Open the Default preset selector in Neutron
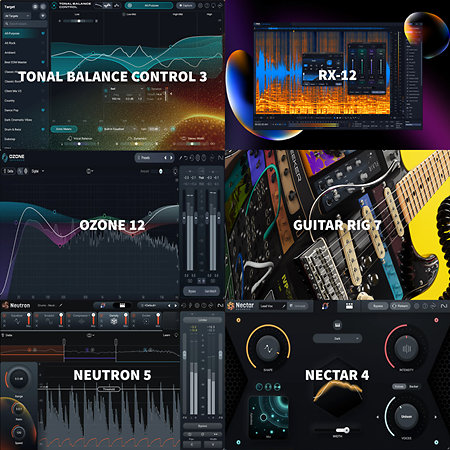Screen dimensions: 450x450 point(152,305)
